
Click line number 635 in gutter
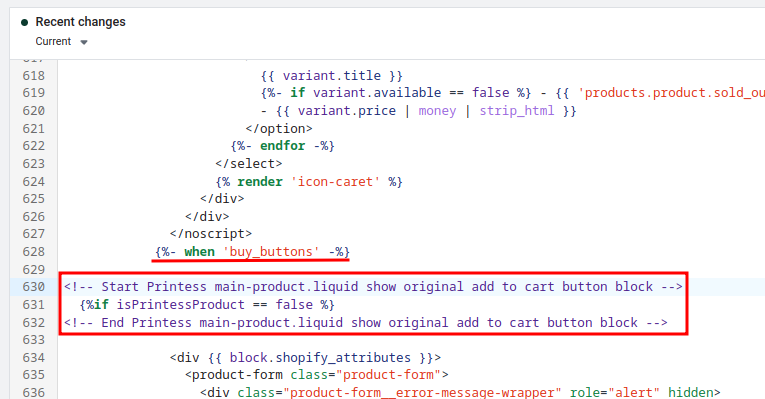(x=34, y=375)
